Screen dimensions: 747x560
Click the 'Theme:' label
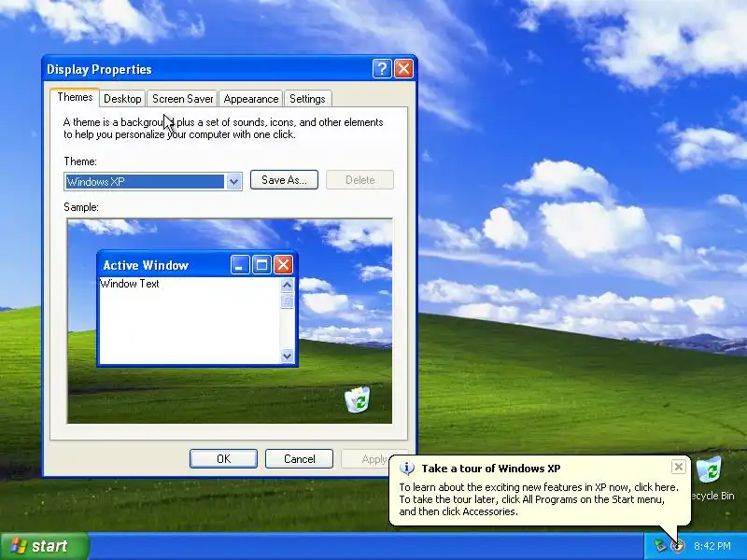(x=80, y=161)
